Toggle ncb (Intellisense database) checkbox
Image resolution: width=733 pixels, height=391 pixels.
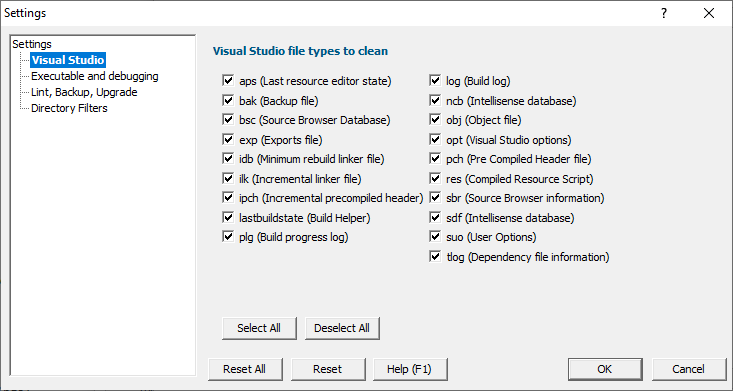pyautogui.click(x=435, y=101)
